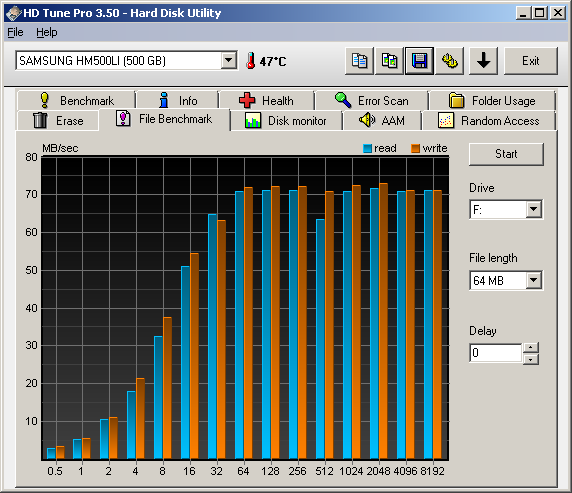572x493 pixels.
Task: Click the copy screenshot to clipboard icon
Action: pos(389,61)
